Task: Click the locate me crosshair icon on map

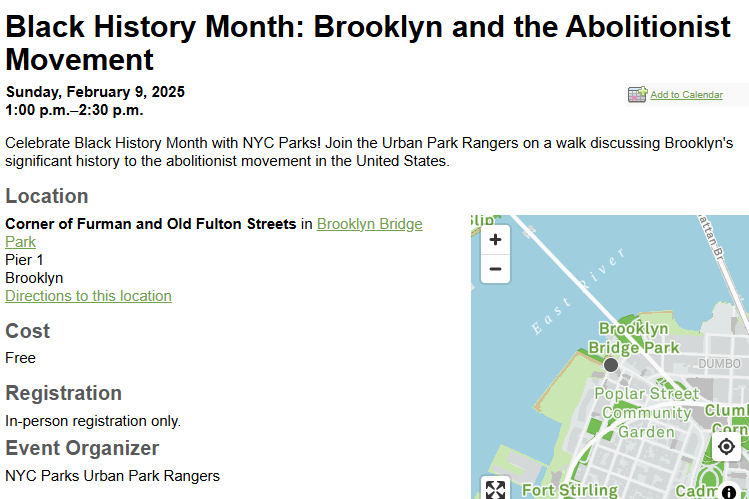Action: tap(726, 446)
